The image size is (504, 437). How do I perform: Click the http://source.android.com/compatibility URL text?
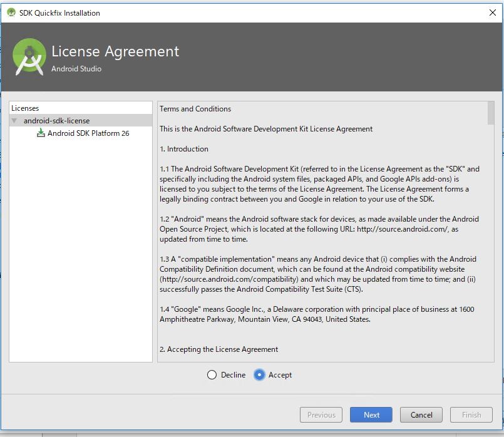pos(229,279)
